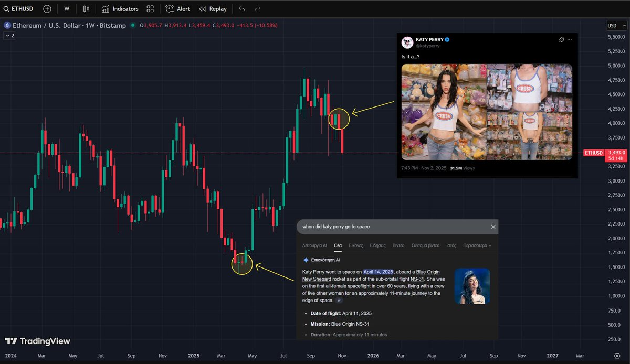Switch to the Βίντεο tab

(x=398, y=245)
